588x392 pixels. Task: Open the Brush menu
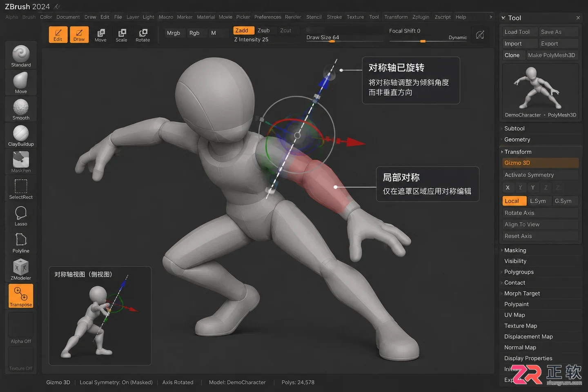click(29, 17)
